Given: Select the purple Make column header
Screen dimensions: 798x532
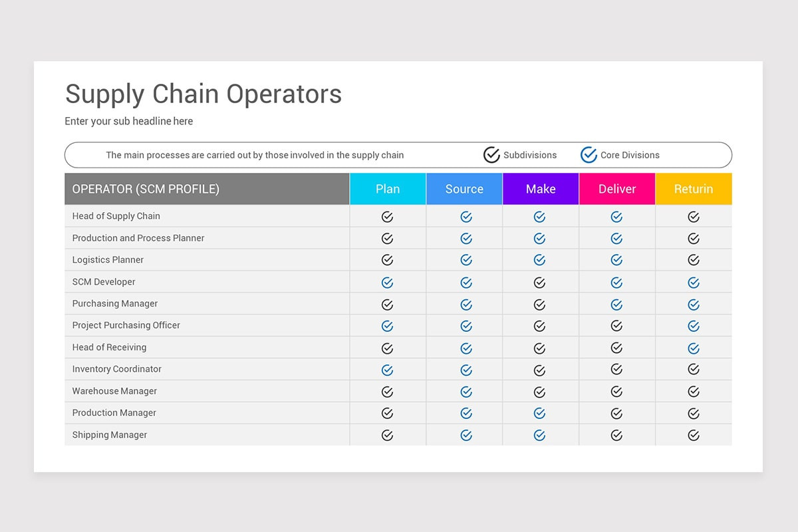Looking at the screenshot, I should 541,189.
